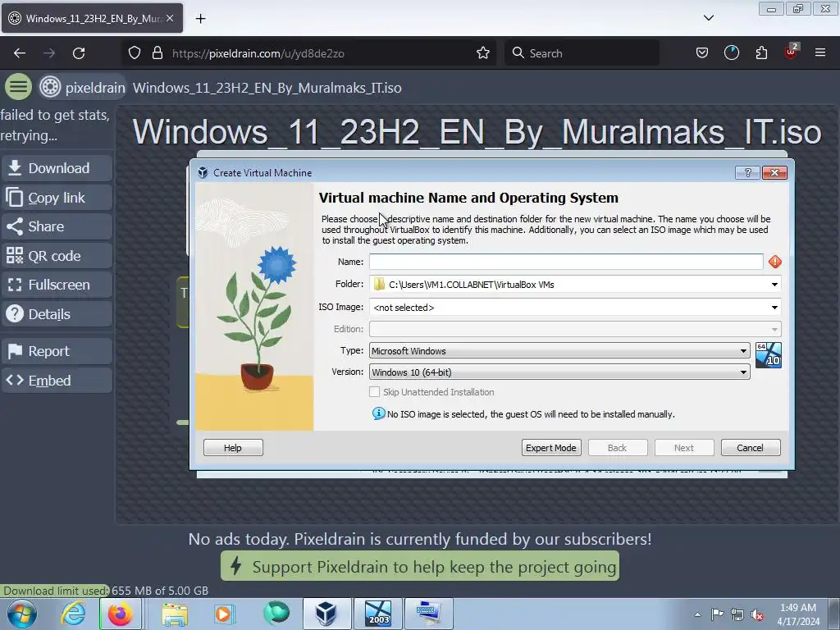Click the site padlock icon

click(157, 53)
